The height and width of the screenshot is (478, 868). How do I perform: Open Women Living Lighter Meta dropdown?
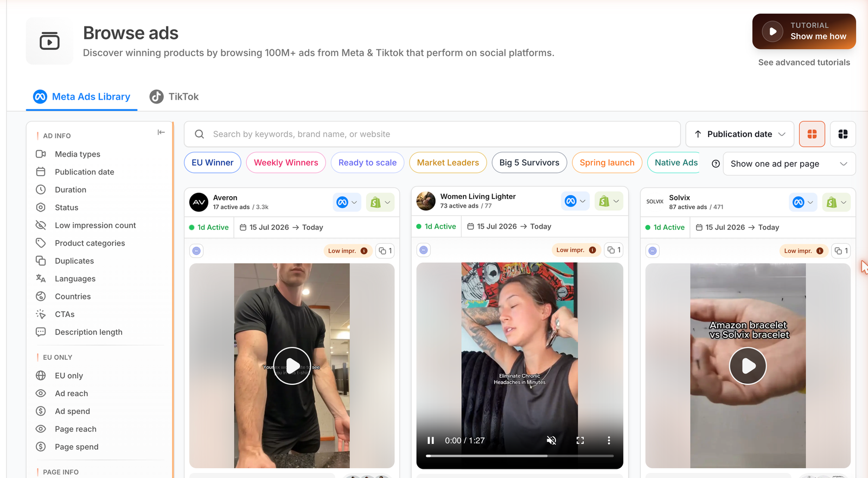(575, 201)
